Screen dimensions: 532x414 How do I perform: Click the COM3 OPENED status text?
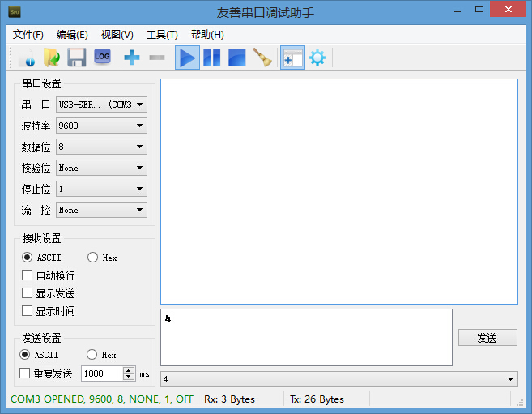coord(102,399)
